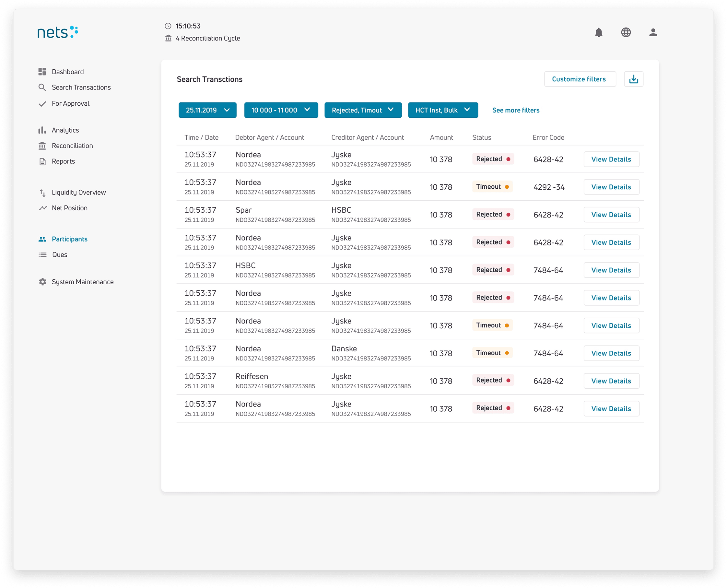Click the Participants people icon
Viewport: 727px width, 588px height.
click(x=42, y=239)
